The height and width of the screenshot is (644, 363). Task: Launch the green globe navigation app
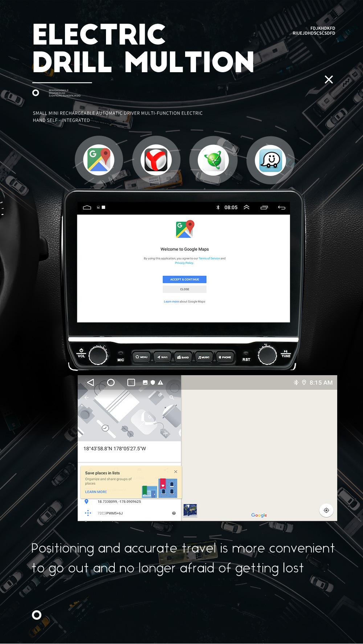pyautogui.click(x=213, y=160)
